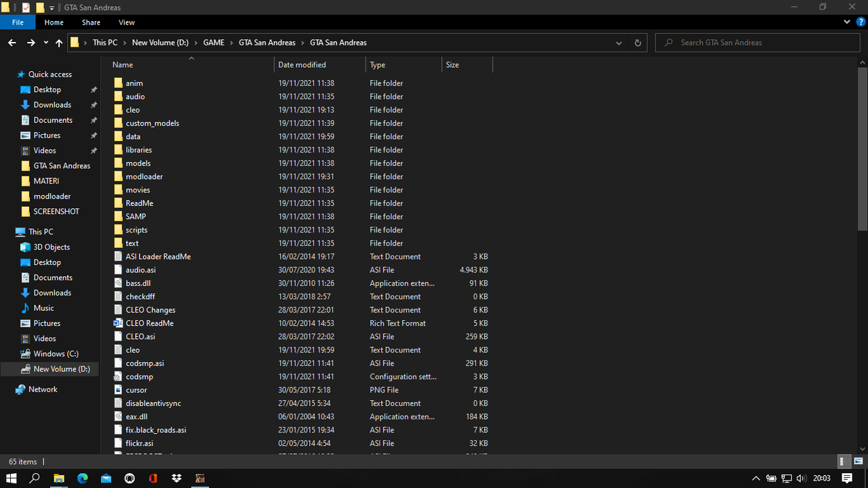The width and height of the screenshot is (868, 488).
Task: Open the File menu
Action: (18, 22)
